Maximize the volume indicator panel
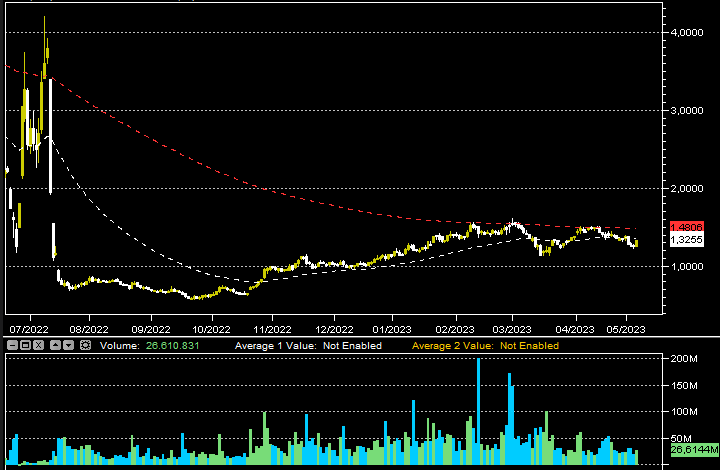This screenshot has height=470, width=720. (x=26, y=345)
